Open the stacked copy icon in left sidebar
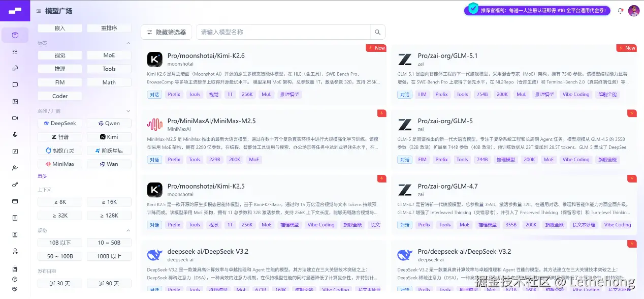This screenshot has width=644, height=299. coord(15,68)
